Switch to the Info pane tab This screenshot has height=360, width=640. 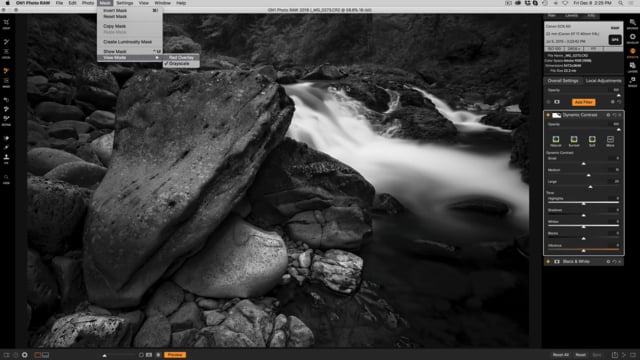coord(591,16)
